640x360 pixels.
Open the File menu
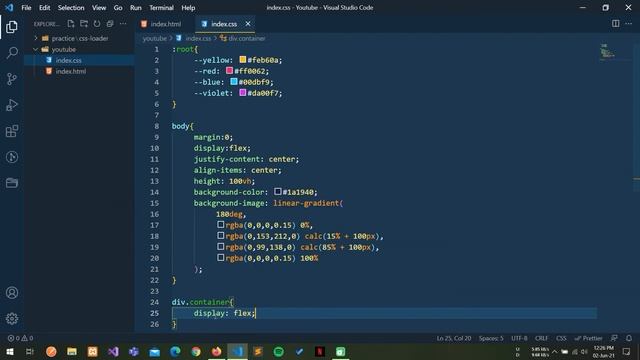coord(26,8)
